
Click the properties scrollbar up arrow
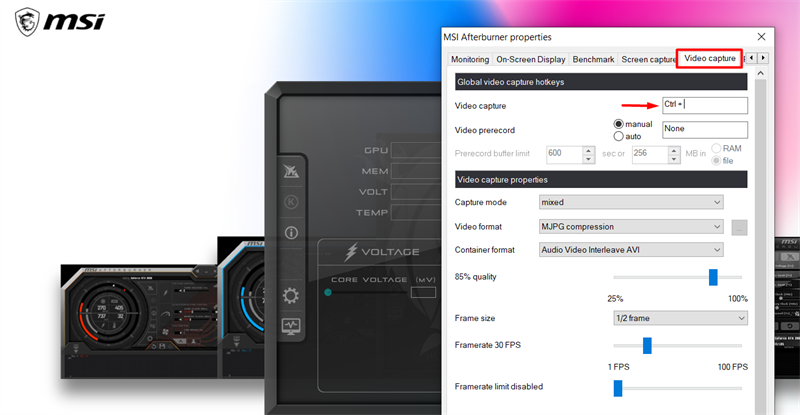coord(760,74)
